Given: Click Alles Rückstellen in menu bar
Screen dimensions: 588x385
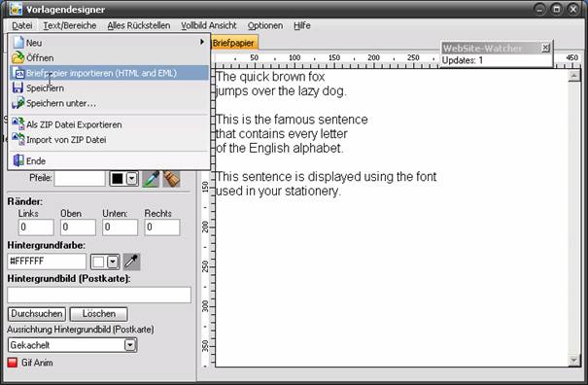Looking at the screenshot, I should click(x=139, y=25).
